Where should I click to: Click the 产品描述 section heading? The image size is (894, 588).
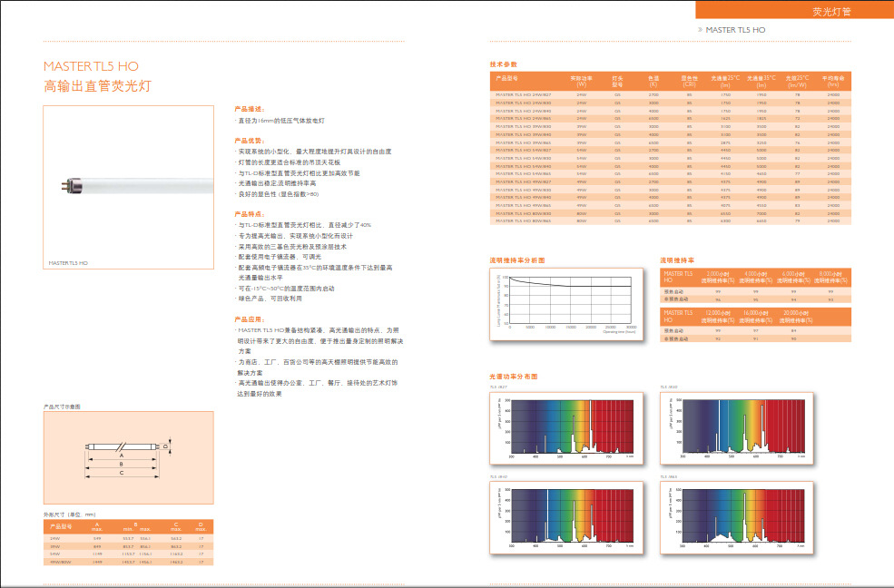(249, 108)
